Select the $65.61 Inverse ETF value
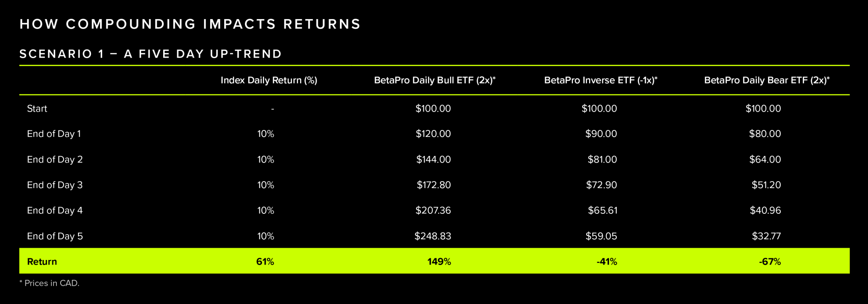 (x=602, y=210)
